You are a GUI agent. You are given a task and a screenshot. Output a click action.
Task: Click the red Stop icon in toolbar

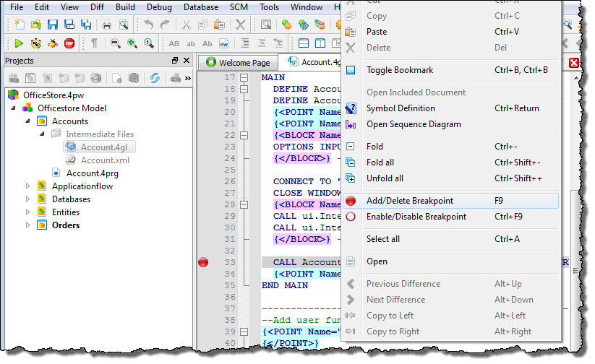click(x=69, y=43)
